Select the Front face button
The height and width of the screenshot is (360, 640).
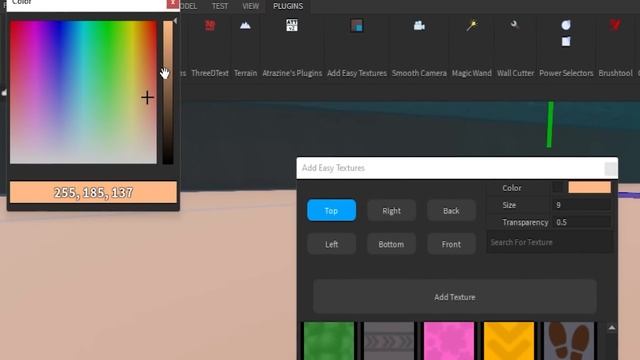pyautogui.click(x=451, y=244)
